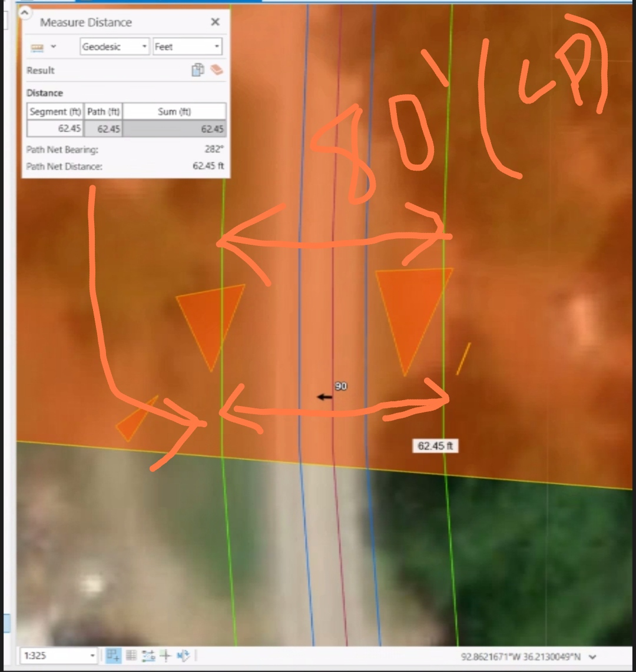Open the Geodesic measurement type dropdown

pos(143,46)
